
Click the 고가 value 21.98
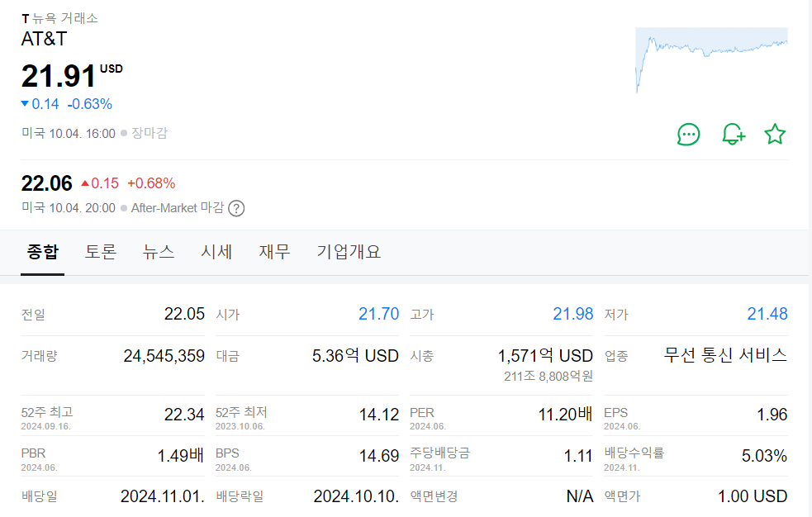(x=572, y=314)
